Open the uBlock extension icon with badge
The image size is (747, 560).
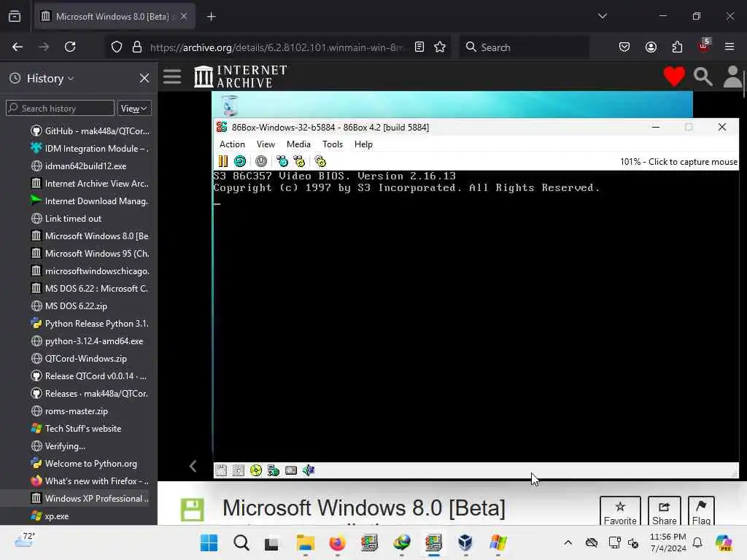click(x=704, y=46)
